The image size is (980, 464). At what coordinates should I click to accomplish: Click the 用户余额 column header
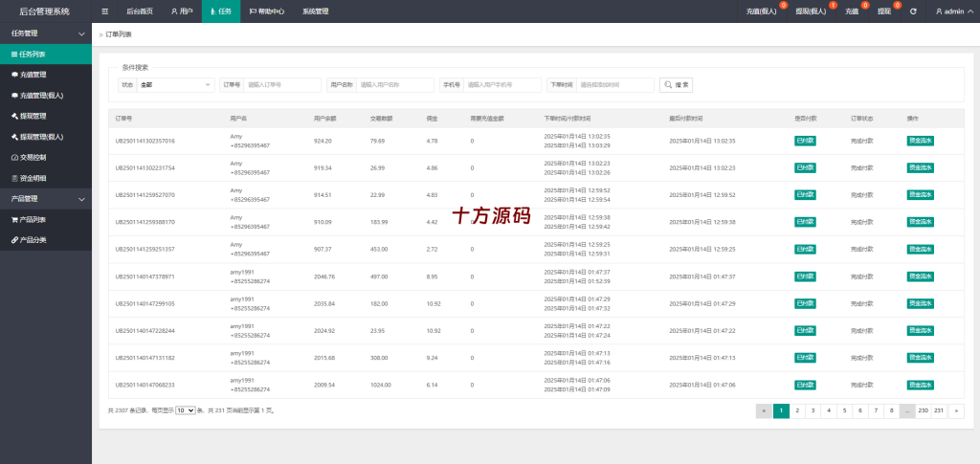325,118
